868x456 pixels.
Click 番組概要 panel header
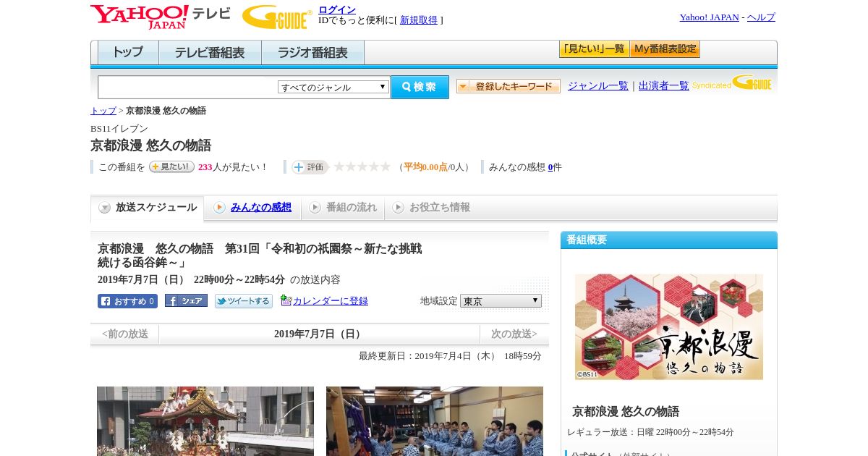pyautogui.click(x=669, y=240)
